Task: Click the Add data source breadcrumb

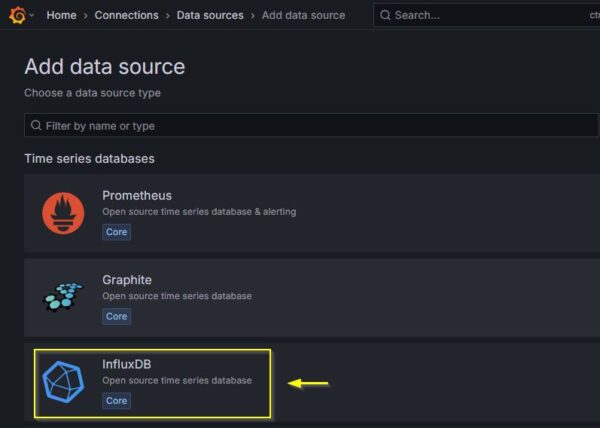Action: 303,15
